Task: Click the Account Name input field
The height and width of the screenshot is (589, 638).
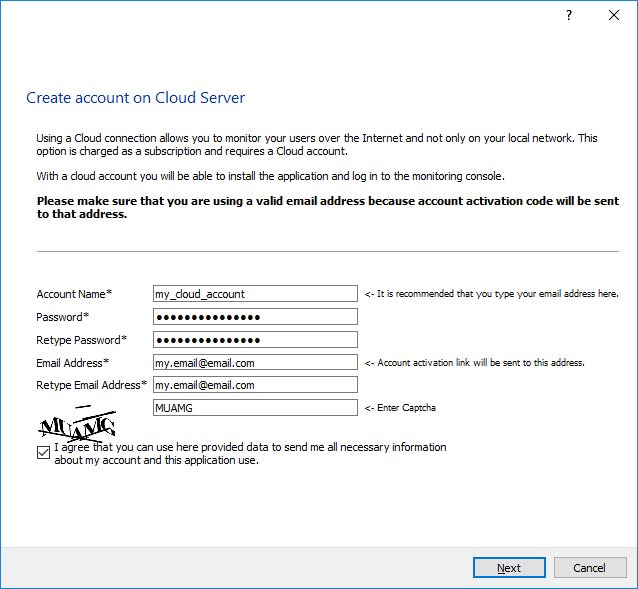Action: [254, 294]
